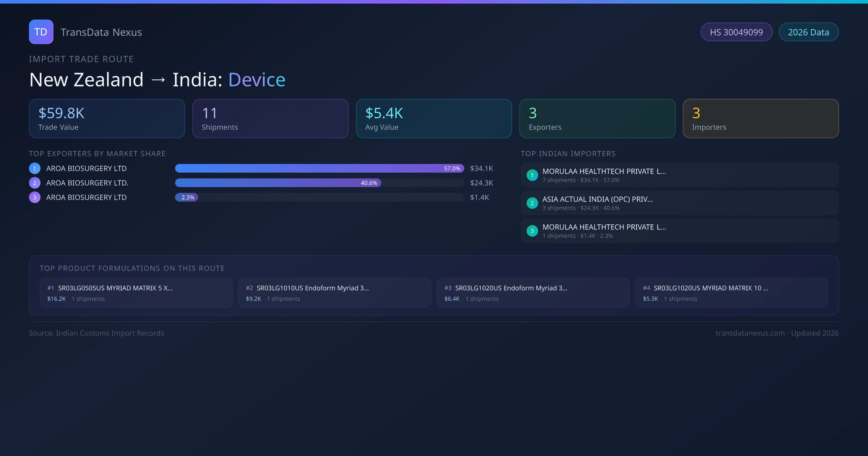Select the 11 Shipments stat card
The image size is (868, 456).
coord(270,119)
